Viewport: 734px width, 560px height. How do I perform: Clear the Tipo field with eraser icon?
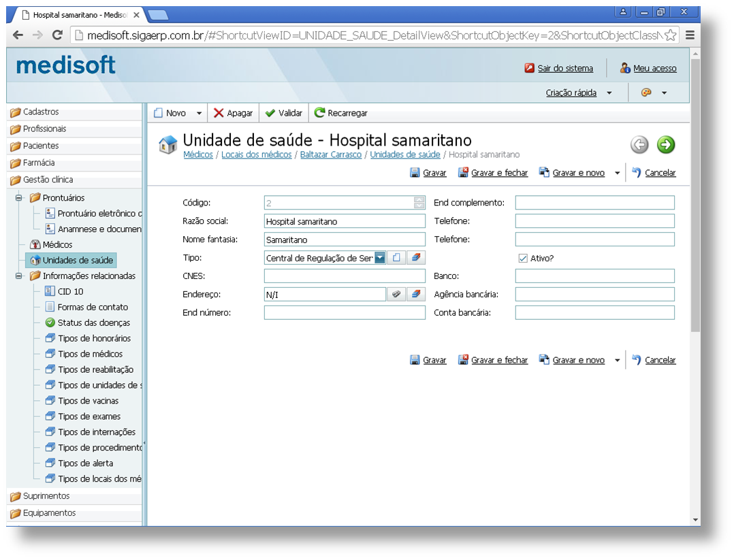click(415, 258)
